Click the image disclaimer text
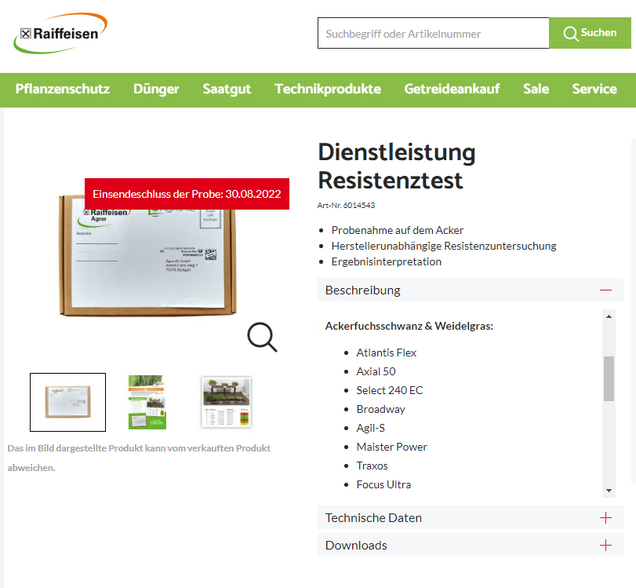The height and width of the screenshot is (588, 636). coord(139,458)
